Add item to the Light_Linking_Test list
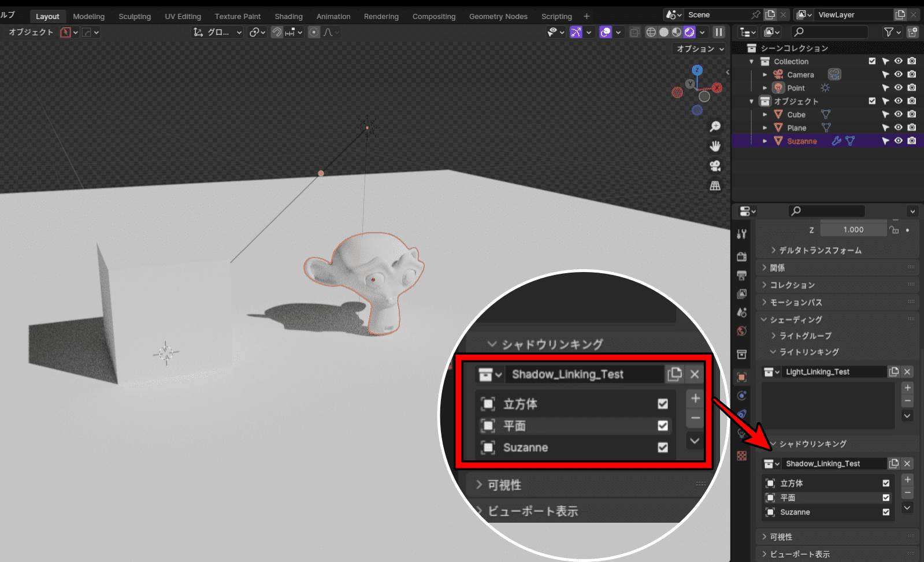This screenshot has width=924, height=562. pyautogui.click(x=908, y=388)
